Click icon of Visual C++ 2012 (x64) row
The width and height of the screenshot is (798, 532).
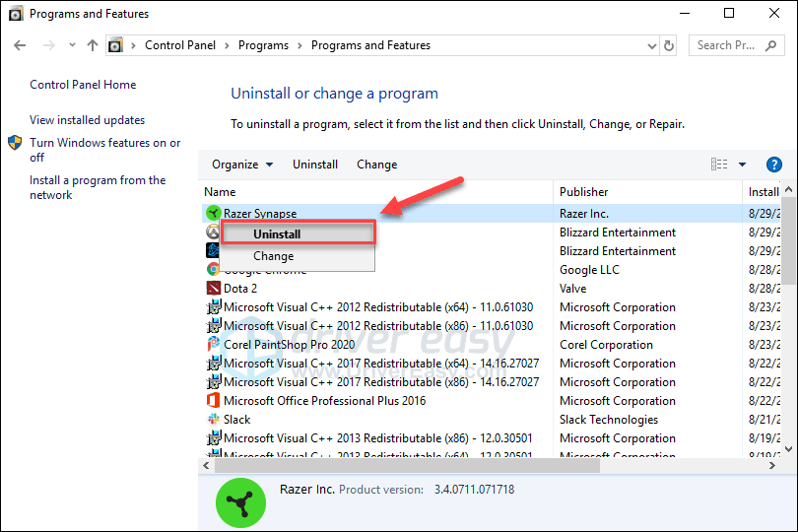(213, 307)
